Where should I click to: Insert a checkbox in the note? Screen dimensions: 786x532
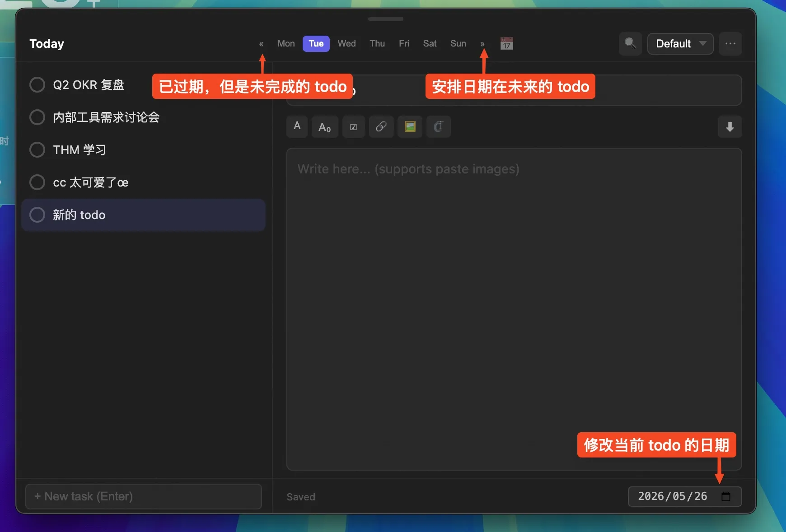[x=353, y=127]
